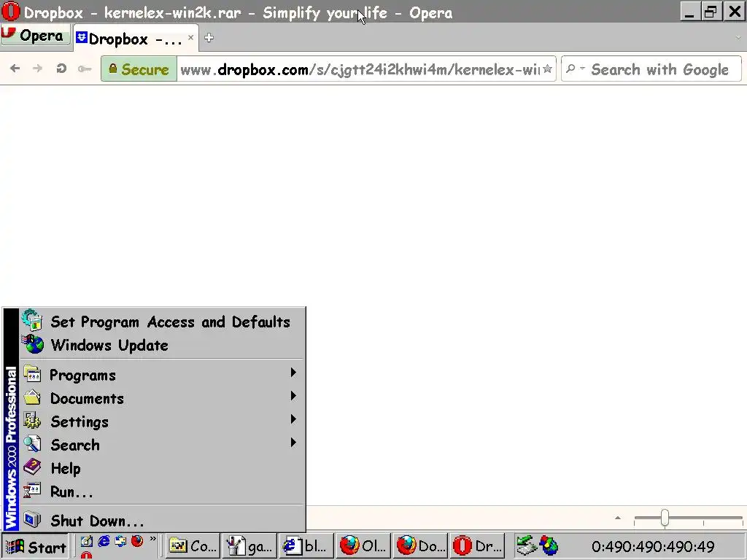Viewport: 747px width, 560px height.
Task: Click the password wand key icon
Action: 85,69
